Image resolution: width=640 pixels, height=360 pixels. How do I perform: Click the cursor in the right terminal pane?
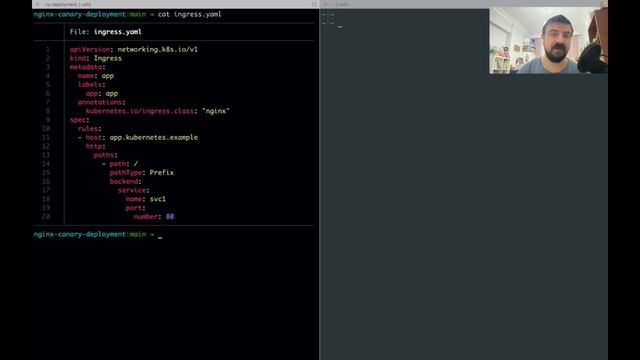click(340, 26)
